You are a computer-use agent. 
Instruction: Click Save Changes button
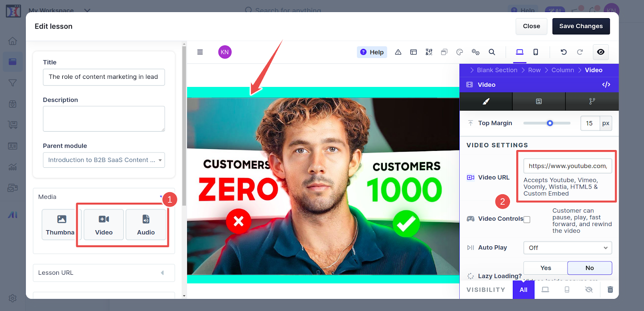[581, 26]
